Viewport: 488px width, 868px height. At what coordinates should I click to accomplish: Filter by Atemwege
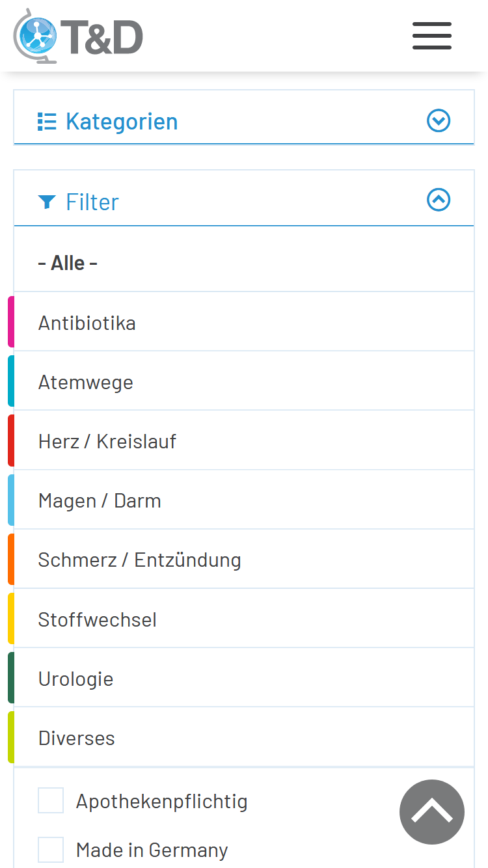coord(244,381)
